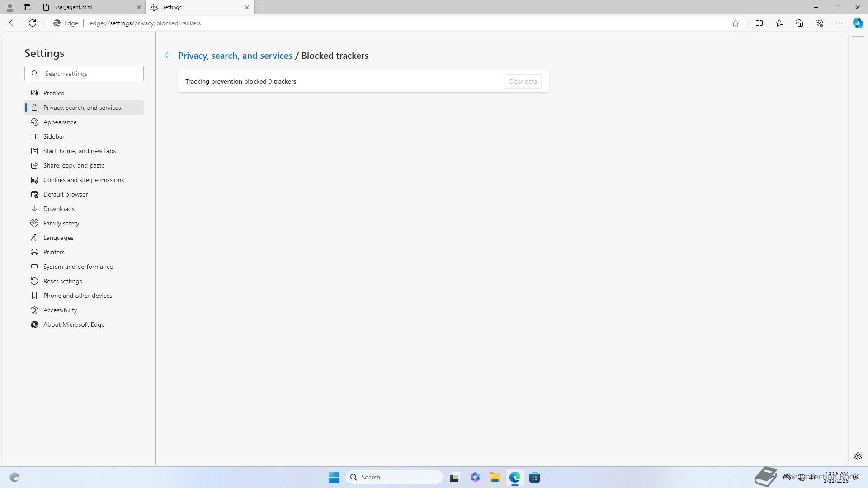Open the Collections icon
Image resolution: width=868 pixels, height=488 pixels.
point(799,23)
